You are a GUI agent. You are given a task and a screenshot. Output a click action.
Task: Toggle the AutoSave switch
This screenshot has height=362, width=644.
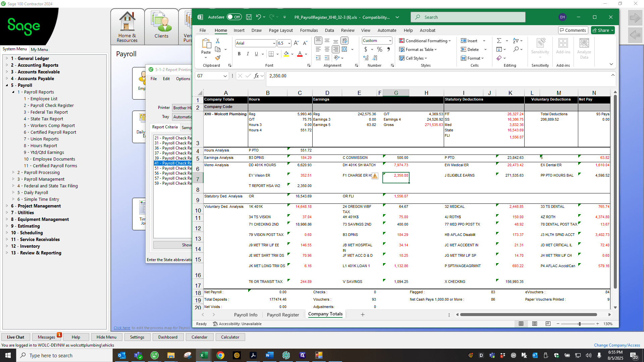click(x=234, y=17)
